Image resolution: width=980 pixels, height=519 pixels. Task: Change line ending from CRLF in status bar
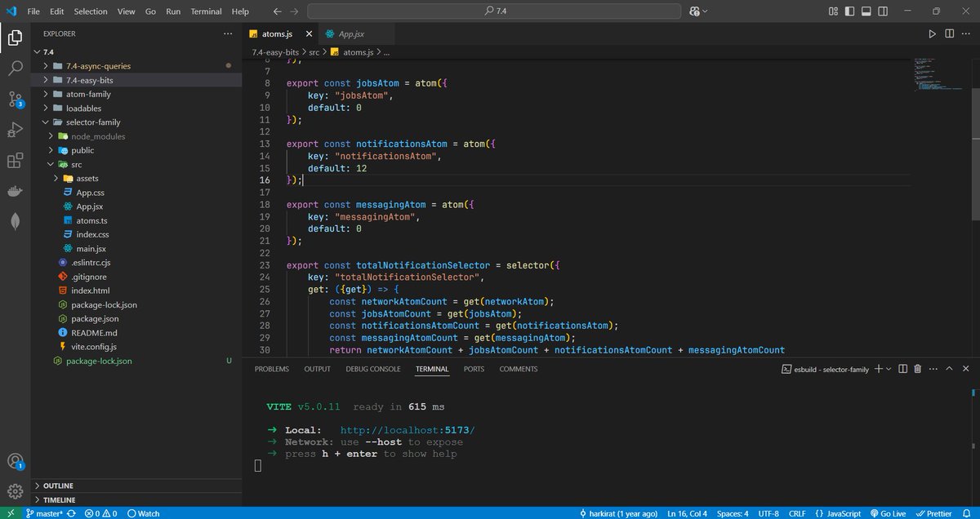pyautogui.click(x=797, y=513)
